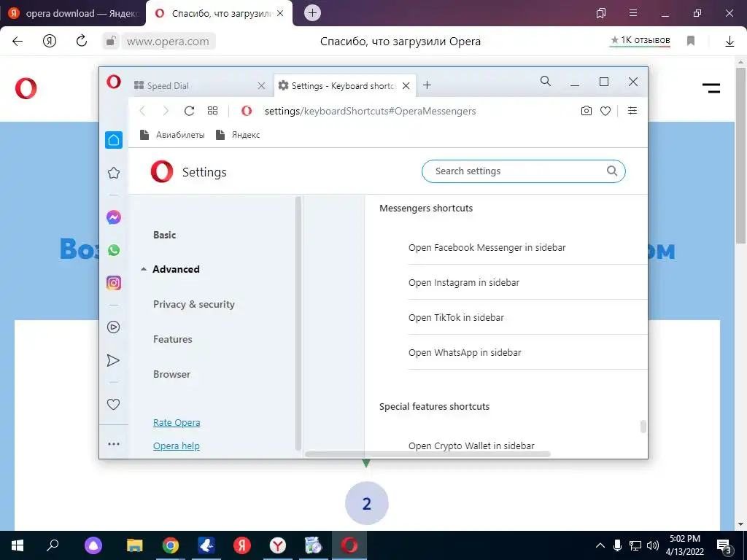Open the heart Pinboards icon in sidebar

113,404
